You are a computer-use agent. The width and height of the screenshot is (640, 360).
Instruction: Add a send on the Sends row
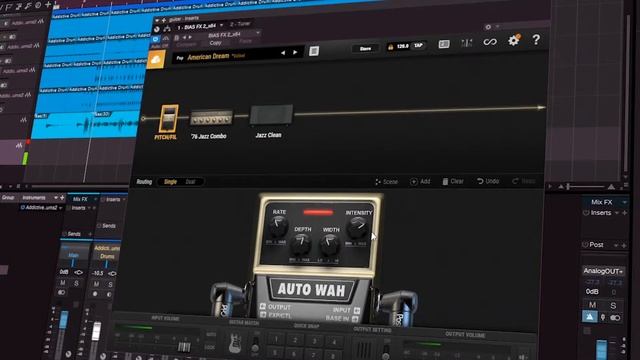[90, 234]
